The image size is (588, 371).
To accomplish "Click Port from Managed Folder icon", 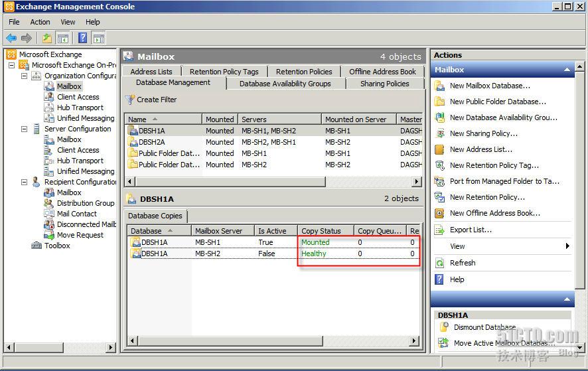I will pyautogui.click(x=439, y=182).
